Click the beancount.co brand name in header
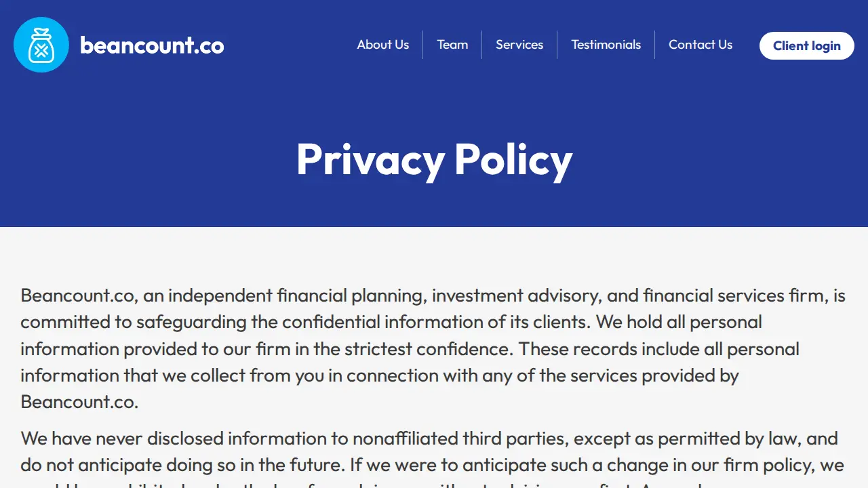This screenshot has height=488, width=868. [152, 45]
